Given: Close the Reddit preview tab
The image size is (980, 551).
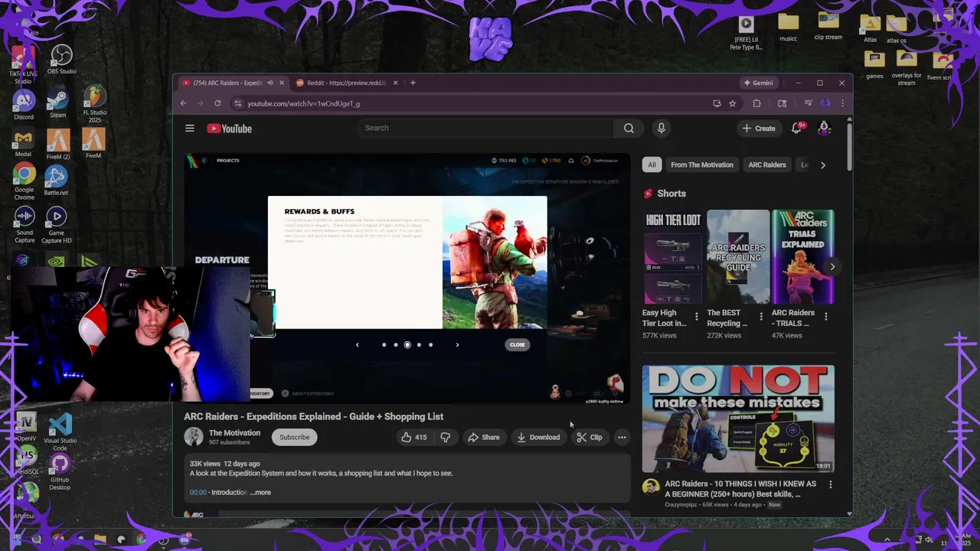Looking at the screenshot, I should [396, 83].
